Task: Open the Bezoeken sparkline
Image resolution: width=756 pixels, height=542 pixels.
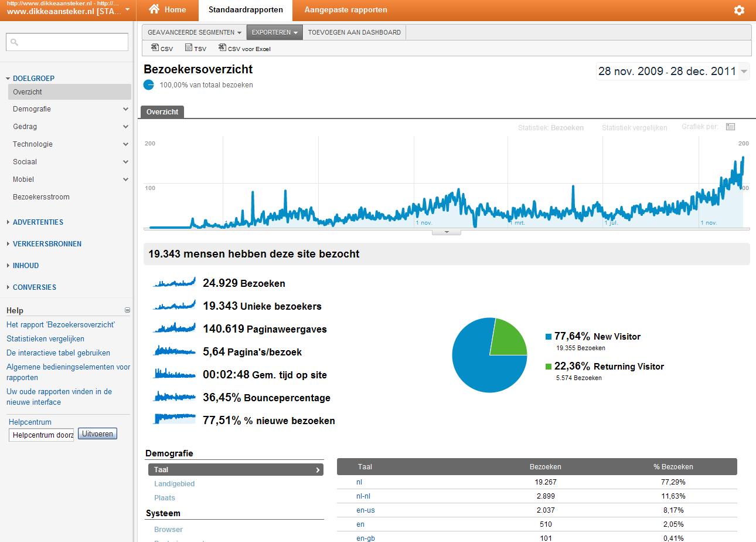Action: pyautogui.click(x=174, y=282)
